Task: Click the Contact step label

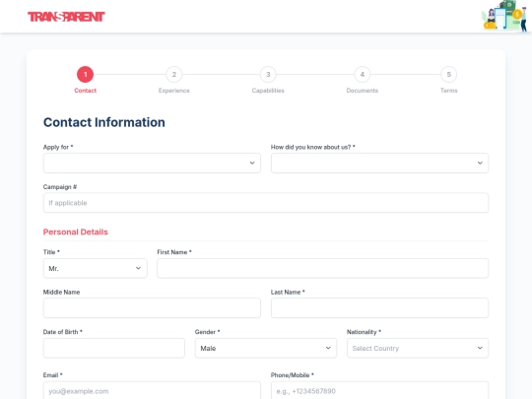Action: (85, 91)
